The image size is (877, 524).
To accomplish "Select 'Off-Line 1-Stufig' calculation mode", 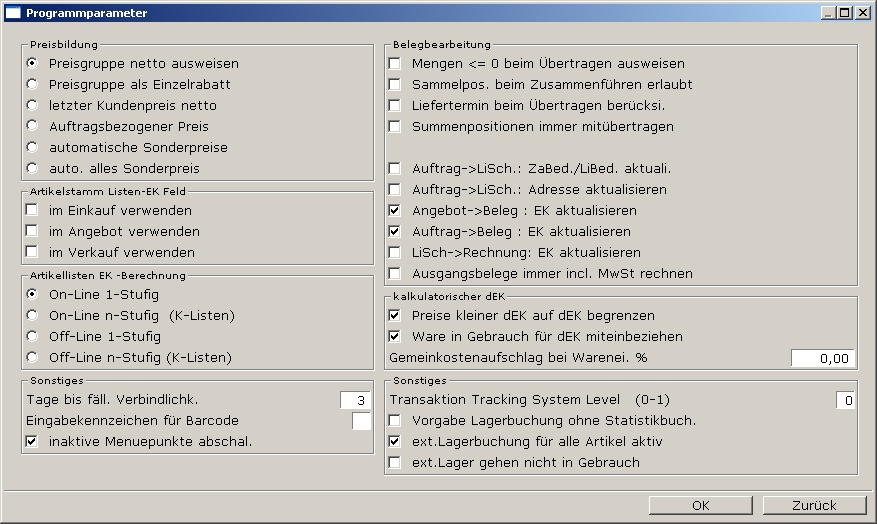I will (x=32, y=336).
